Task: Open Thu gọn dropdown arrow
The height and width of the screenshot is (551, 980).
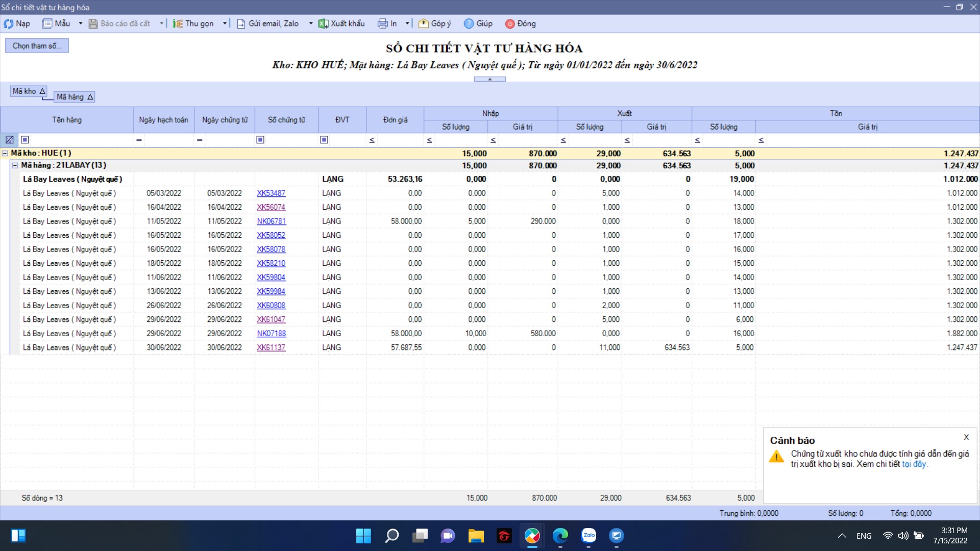Action: 225,23
